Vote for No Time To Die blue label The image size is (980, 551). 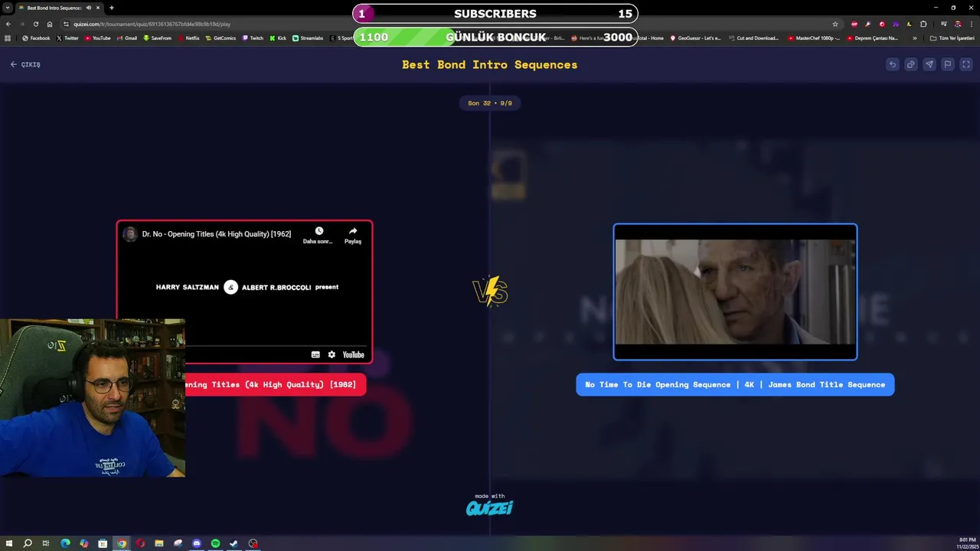click(735, 384)
